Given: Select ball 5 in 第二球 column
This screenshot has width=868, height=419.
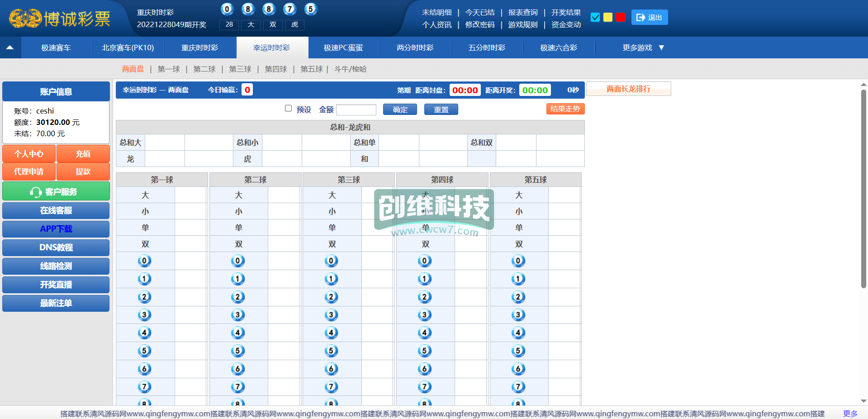Looking at the screenshot, I should coord(238,351).
